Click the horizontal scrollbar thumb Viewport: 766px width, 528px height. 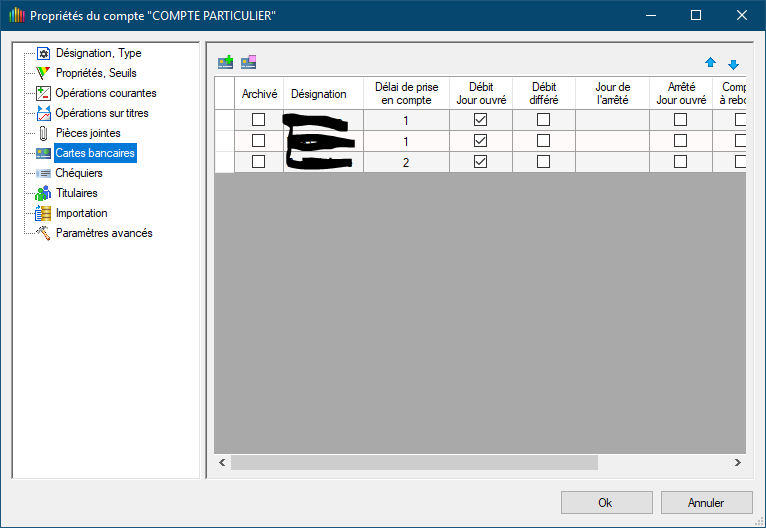coord(414,463)
